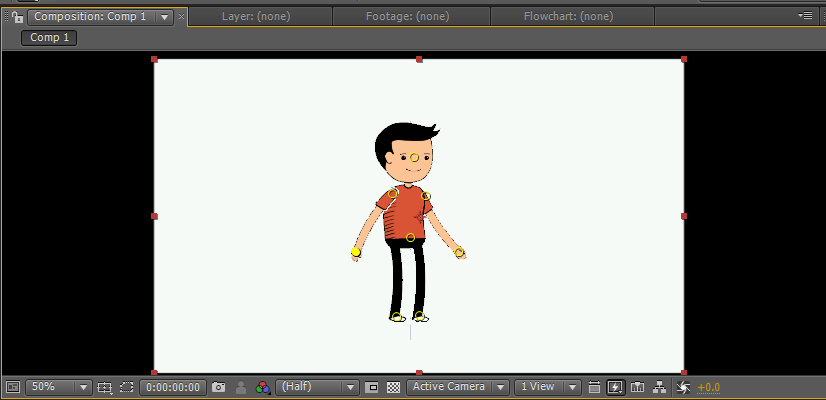This screenshot has height=400, width=826.
Task: Click the left-middle red layer handle
Action: point(154,216)
